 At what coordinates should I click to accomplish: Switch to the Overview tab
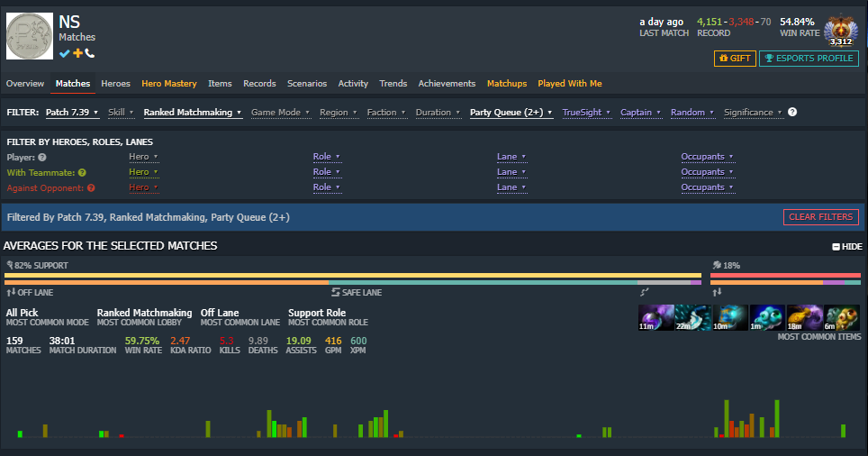25,84
